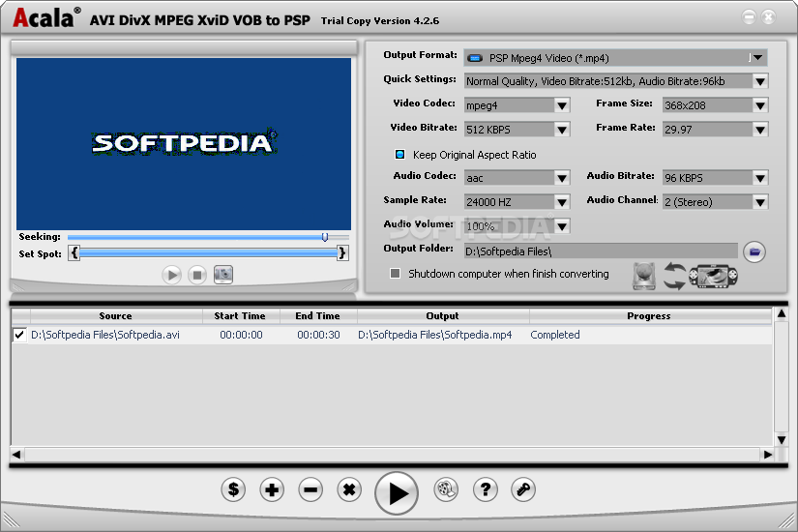Play the preview video
The image size is (798, 532).
click(x=171, y=276)
